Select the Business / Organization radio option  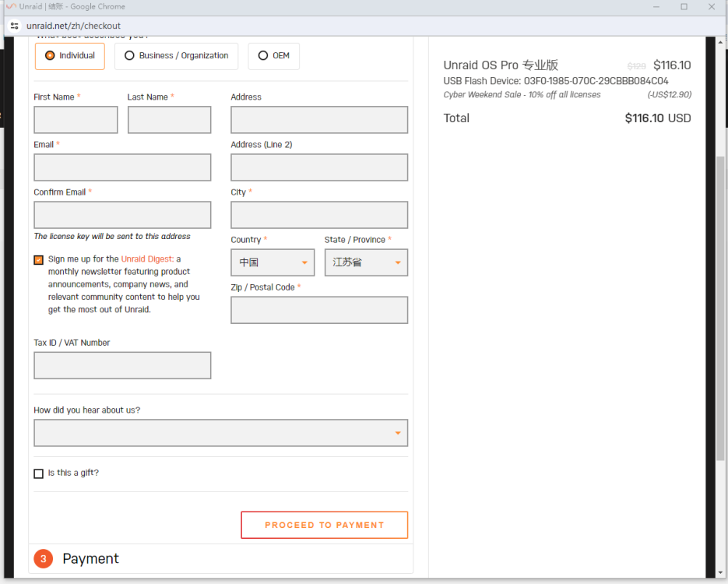point(176,56)
